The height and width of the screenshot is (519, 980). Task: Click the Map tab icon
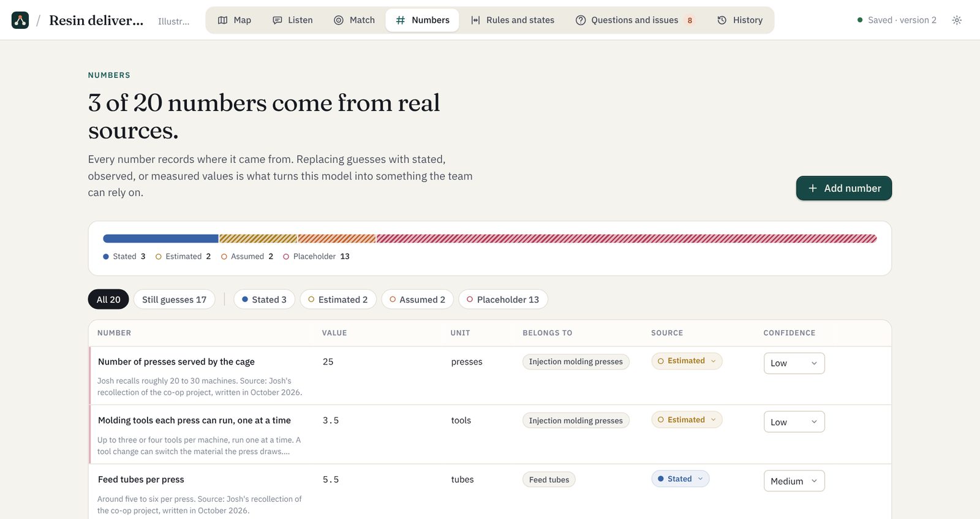point(223,20)
